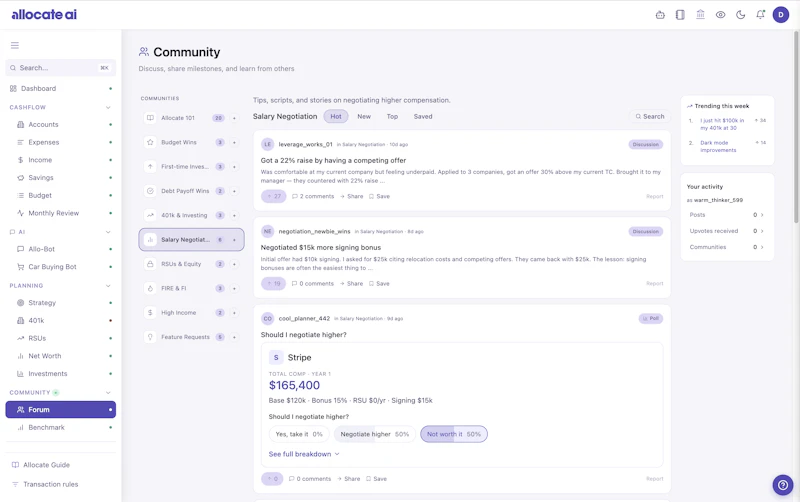Switch to Hot tab
The height and width of the screenshot is (502, 800).
(336, 116)
